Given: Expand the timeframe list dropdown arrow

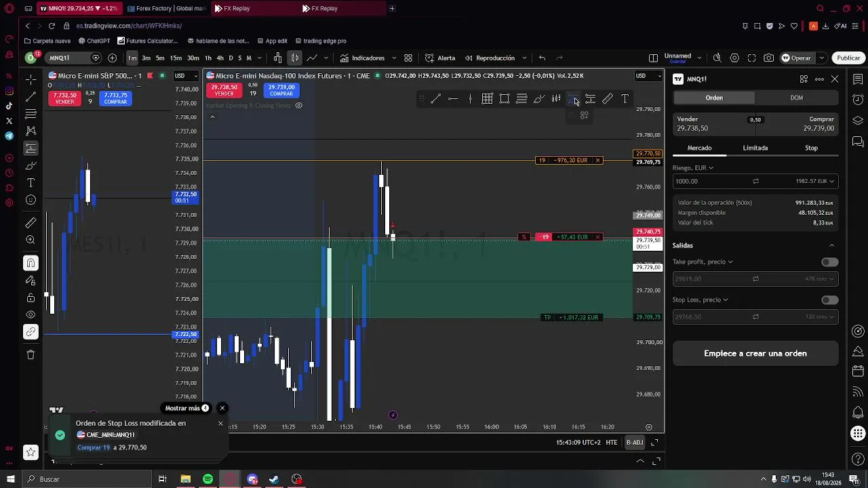Looking at the screenshot, I should pyautogui.click(x=261, y=58).
